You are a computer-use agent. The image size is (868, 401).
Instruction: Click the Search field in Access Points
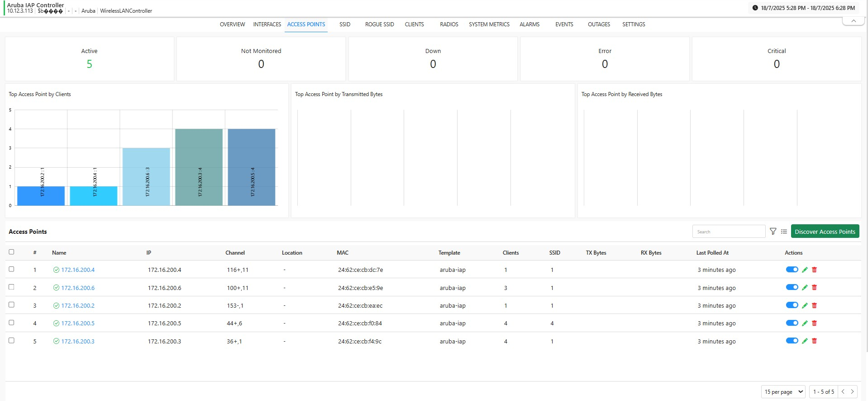click(x=729, y=232)
